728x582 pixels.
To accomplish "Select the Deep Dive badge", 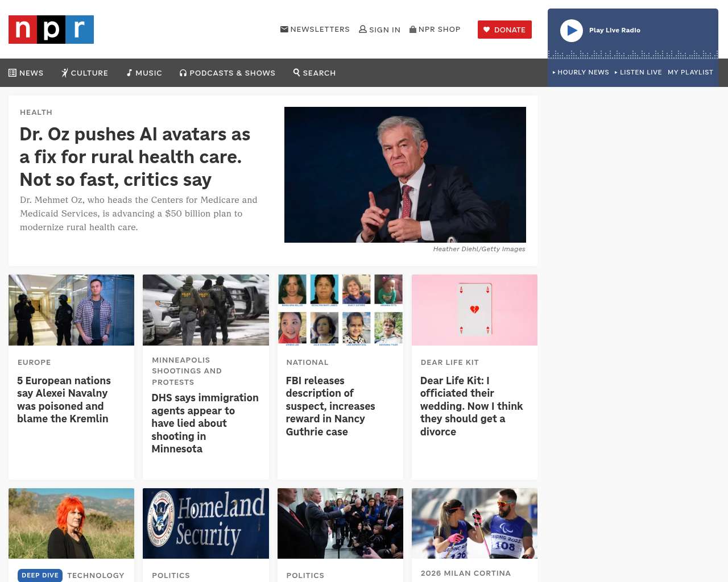I will click(40, 575).
